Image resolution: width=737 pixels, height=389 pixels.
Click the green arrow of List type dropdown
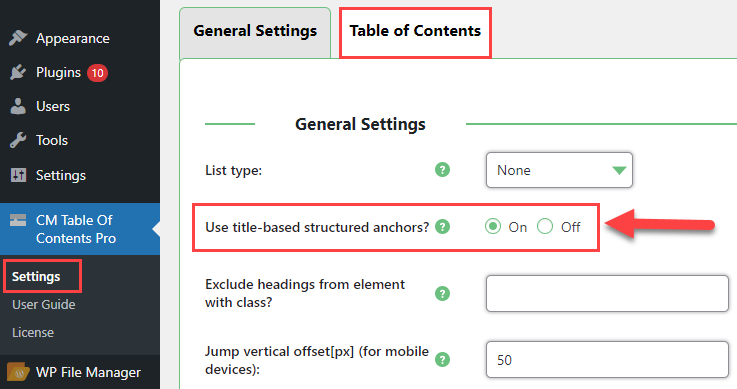coord(619,170)
